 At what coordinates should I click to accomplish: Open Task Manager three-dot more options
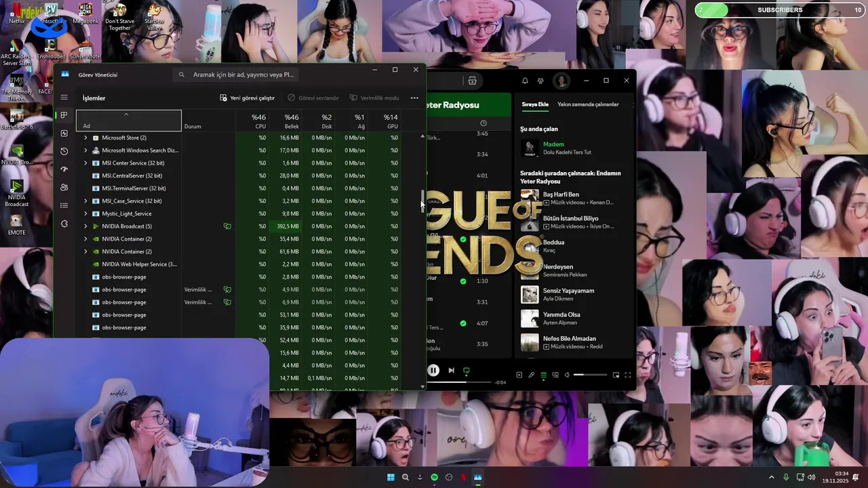click(x=414, y=98)
